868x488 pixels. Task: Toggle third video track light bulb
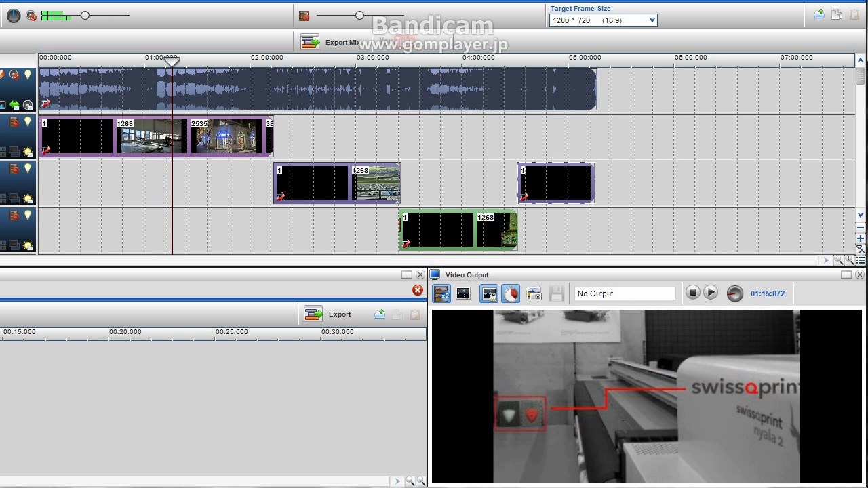(28, 216)
